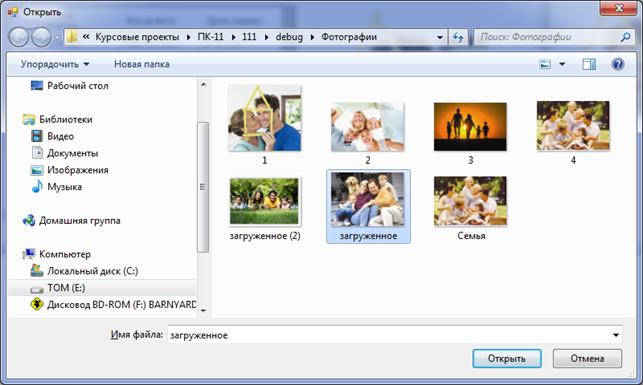Expand the arrow after 111 breadcrumb
The image size is (643, 385).
click(x=267, y=37)
